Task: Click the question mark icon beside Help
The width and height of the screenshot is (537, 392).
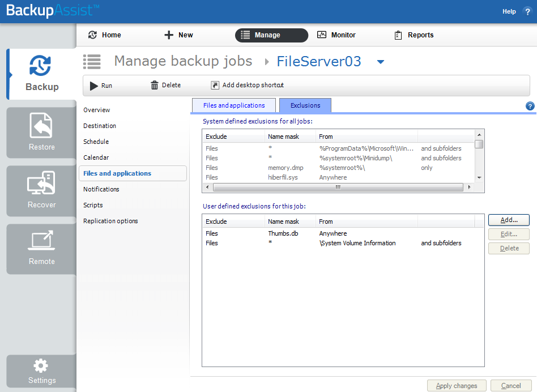Action: click(x=527, y=12)
